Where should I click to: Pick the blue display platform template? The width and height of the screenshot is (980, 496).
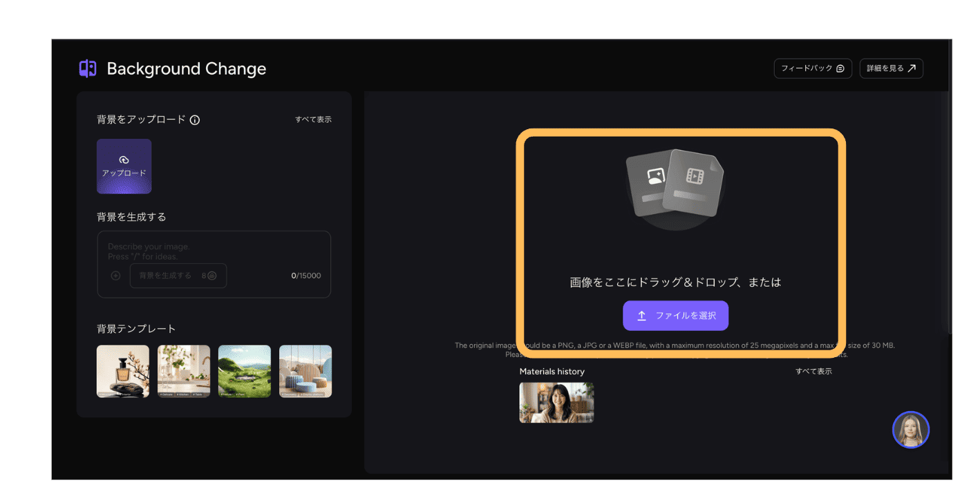tap(305, 372)
